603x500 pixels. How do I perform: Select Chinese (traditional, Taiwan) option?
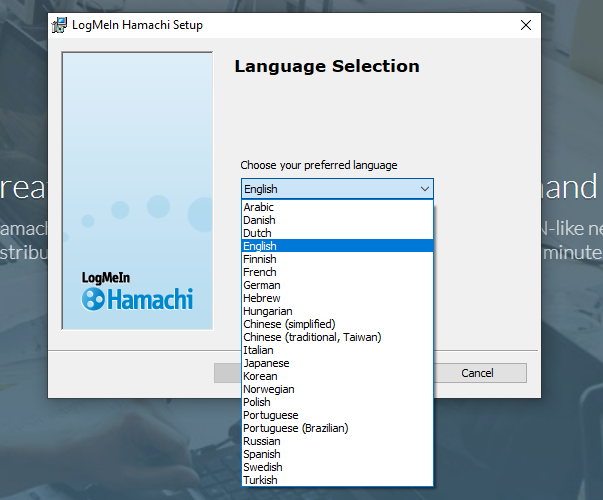[337, 337]
